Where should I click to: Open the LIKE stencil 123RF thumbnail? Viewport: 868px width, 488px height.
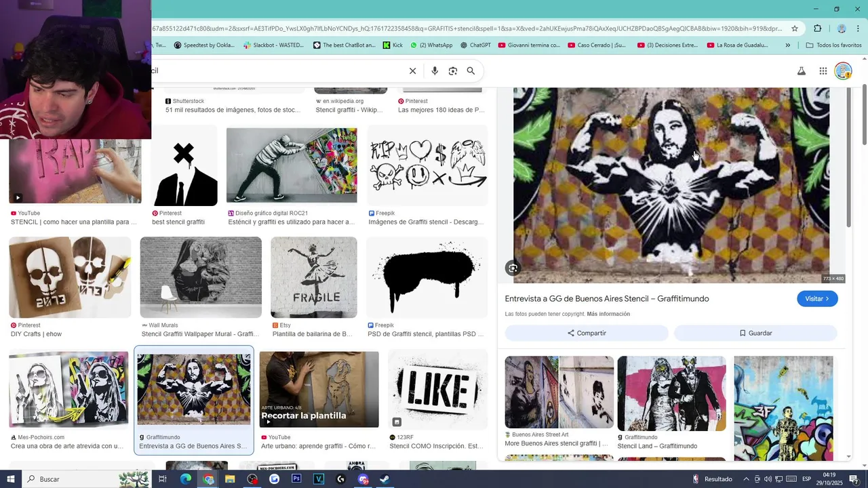(x=438, y=390)
